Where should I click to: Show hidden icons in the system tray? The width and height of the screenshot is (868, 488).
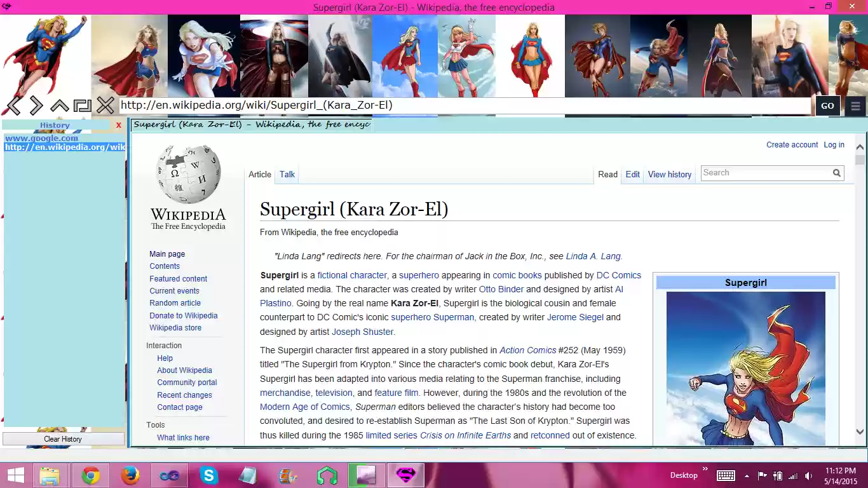click(x=746, y=475)
